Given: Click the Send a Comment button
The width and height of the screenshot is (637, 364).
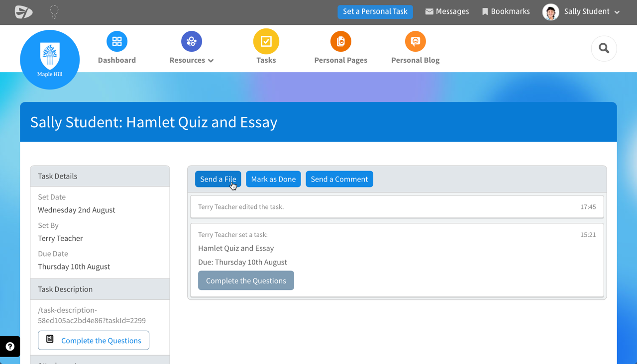Looking at the screenshot, I should [x=339, y=179].
